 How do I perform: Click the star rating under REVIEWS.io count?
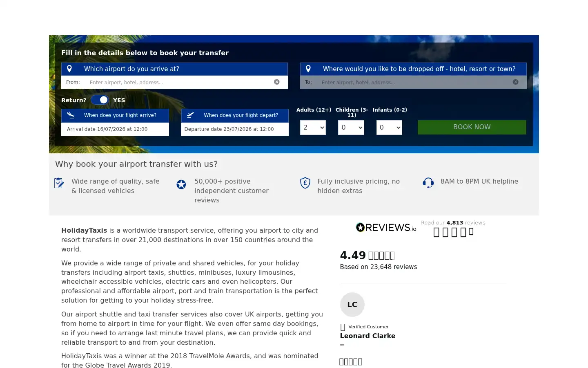pos(453,232)
